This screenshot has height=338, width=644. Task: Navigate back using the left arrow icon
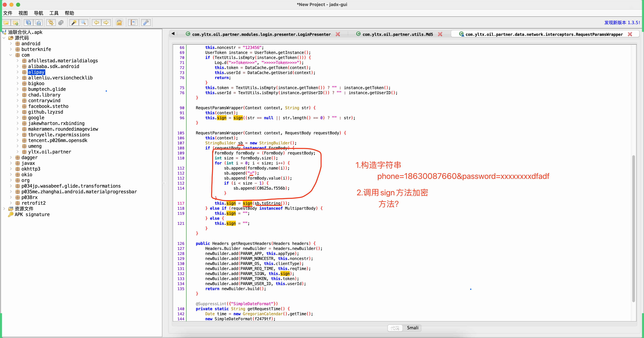coord(96,22)
